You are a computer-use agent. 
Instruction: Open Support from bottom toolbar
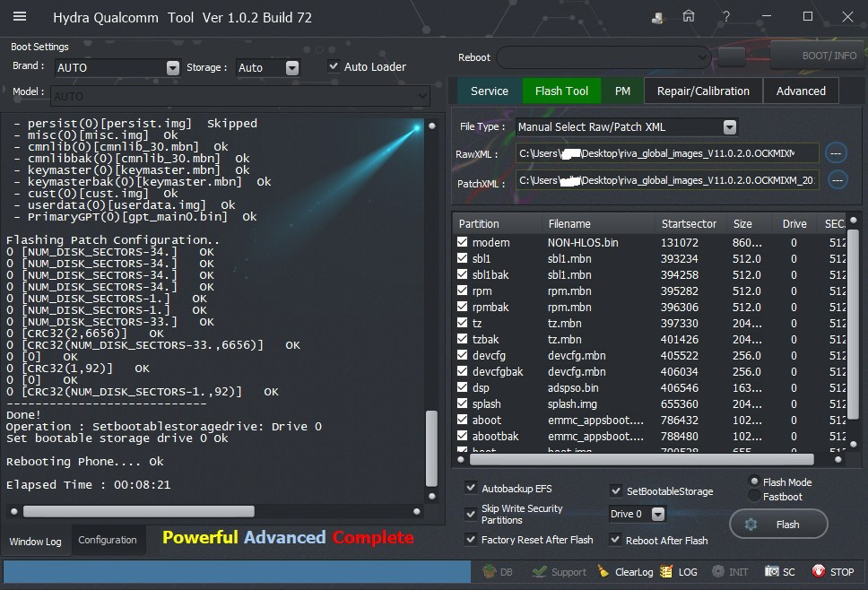click(x=560, y=572)
